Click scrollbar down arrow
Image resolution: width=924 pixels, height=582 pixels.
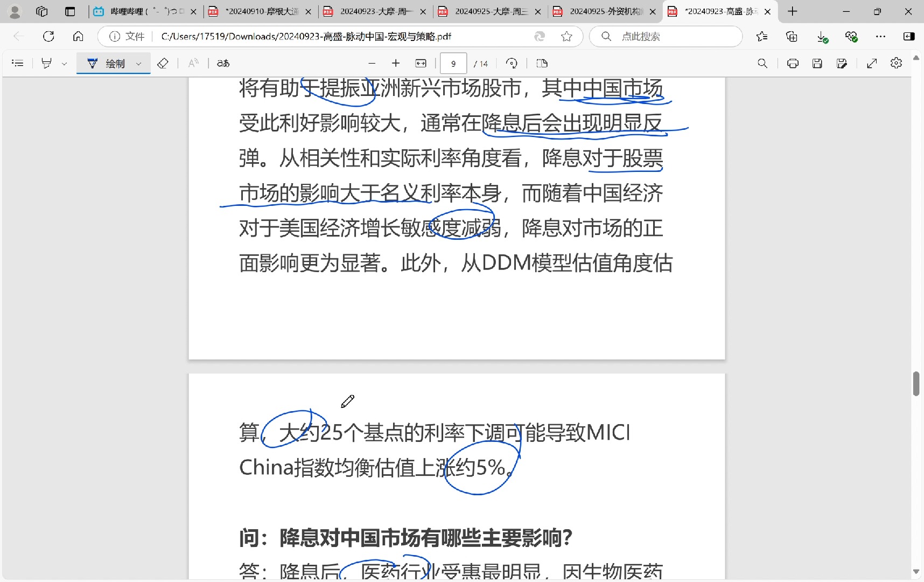click(916, 572)
